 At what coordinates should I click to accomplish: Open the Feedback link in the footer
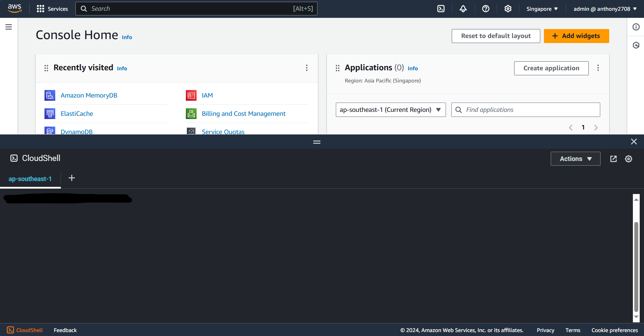click(x=65, y=330)
